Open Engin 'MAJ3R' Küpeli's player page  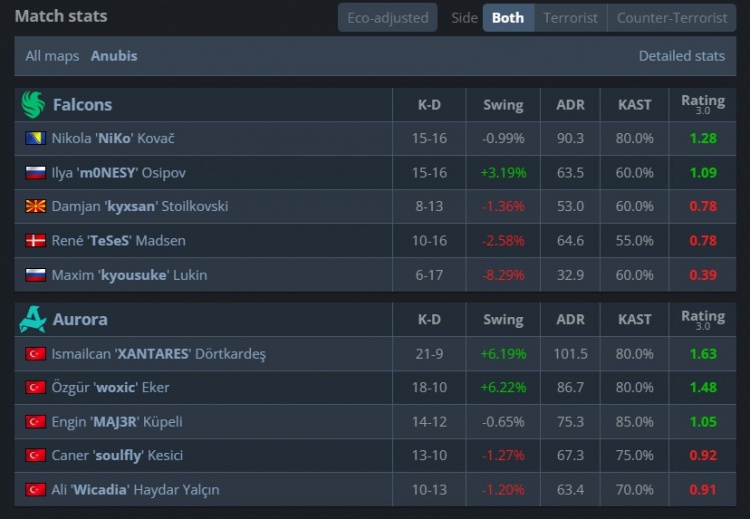coord(117,421)
